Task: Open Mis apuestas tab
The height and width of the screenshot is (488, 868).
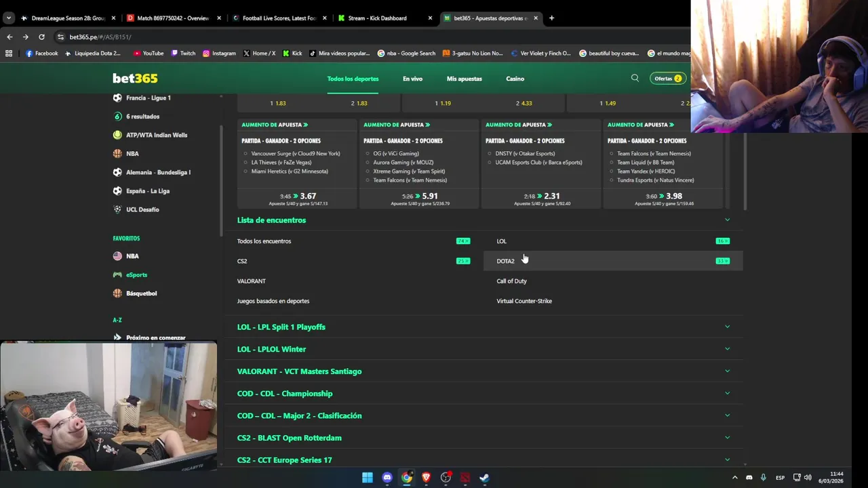Action: point(465,79)
